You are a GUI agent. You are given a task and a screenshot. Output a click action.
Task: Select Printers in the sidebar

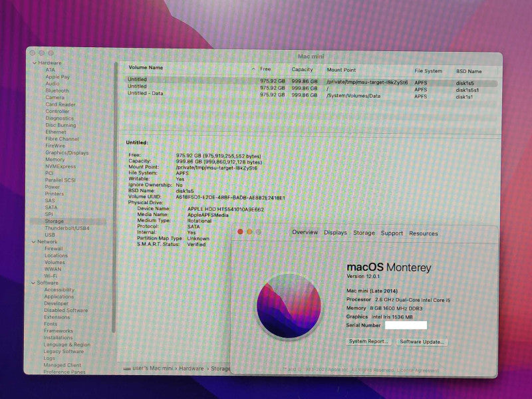click(x=55, y=194)
